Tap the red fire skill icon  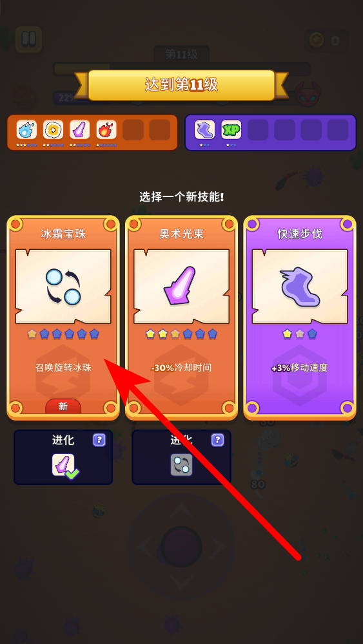[x=106, y=130]
